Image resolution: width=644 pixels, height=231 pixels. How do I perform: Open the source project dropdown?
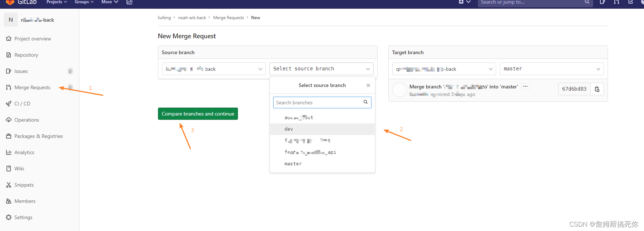click(214, 69)
